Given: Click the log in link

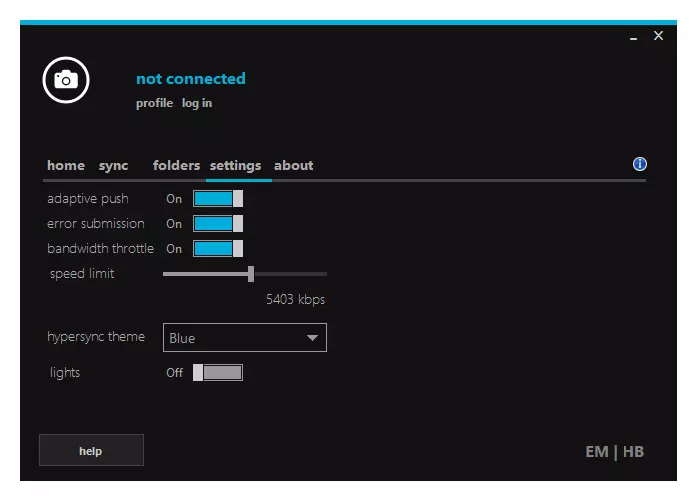Looking at the screenshot, I should [x=197, y=104].
